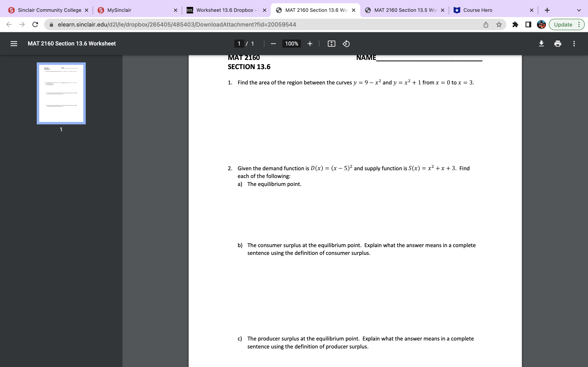
Task: Zoom out using the minus icon
Action: coord(273,44)
